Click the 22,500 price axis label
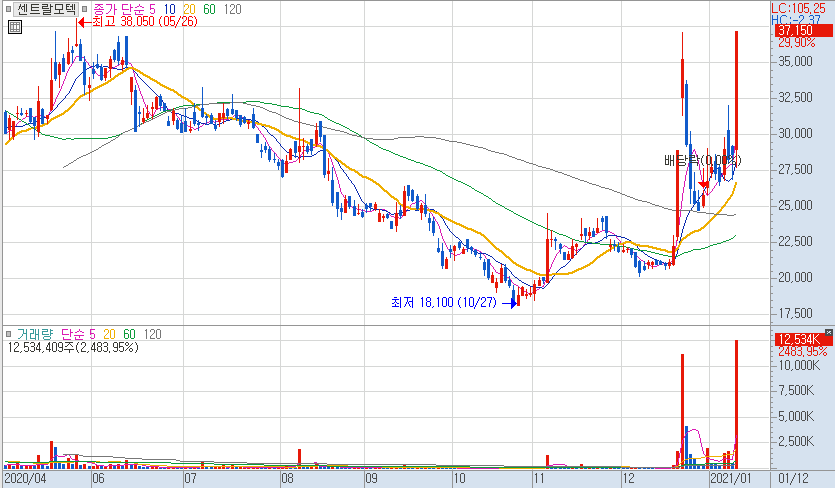The image size is (835, 488). 796,242
